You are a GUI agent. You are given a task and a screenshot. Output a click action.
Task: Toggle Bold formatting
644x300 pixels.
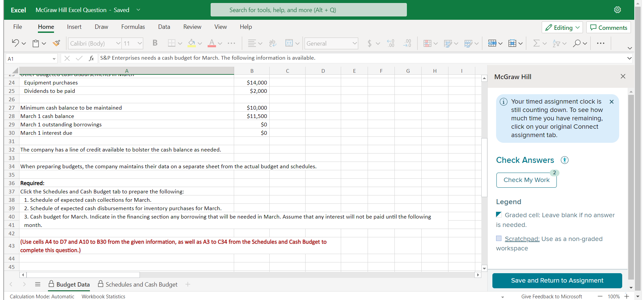[155, 43]
